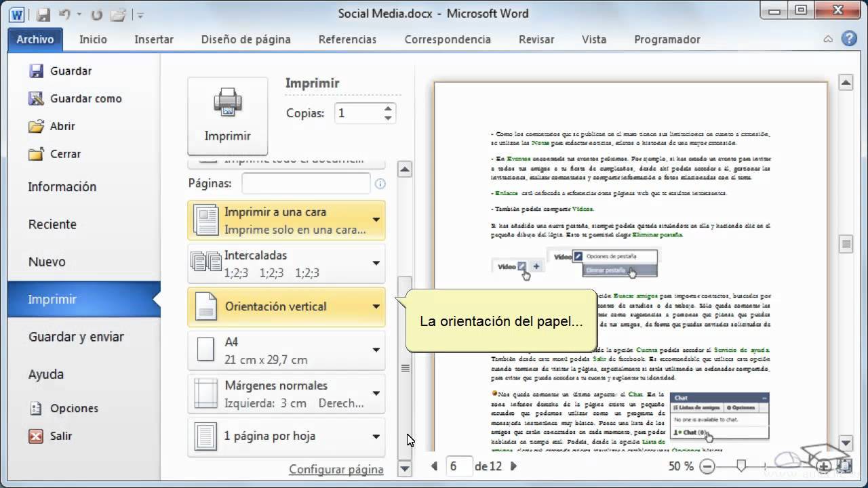Click the Guardar como icon in sidebar
The height and width of the screenshot is (488, 868).
coord(36,98)
